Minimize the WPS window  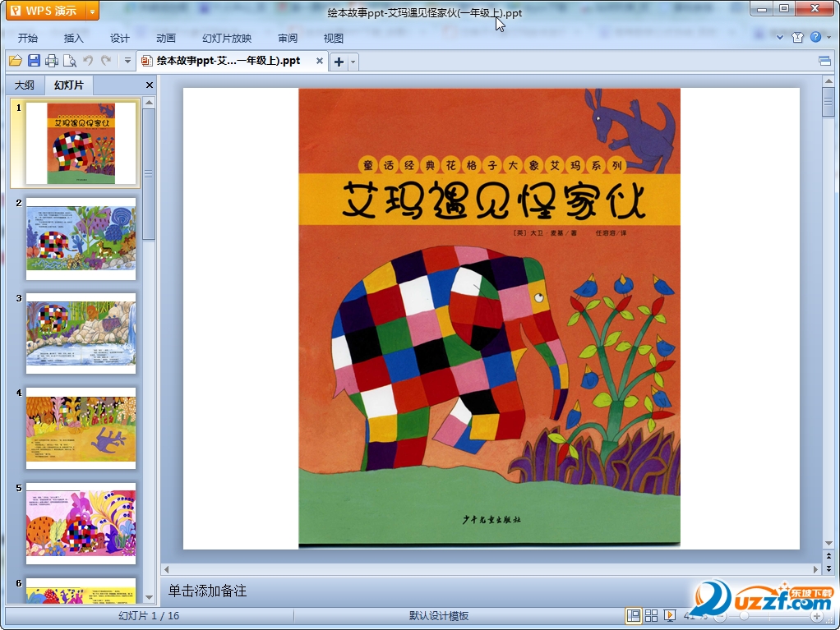(761, 8)
